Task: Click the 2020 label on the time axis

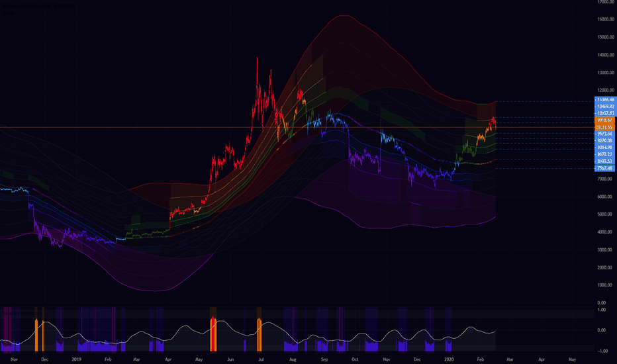Action: 449,359
